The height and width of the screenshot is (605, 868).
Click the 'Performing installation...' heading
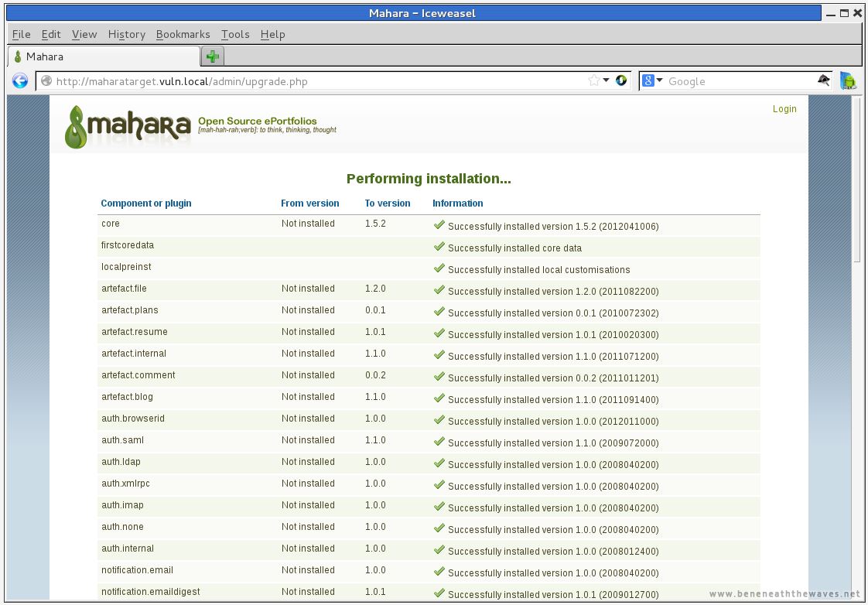tap(429, 179)
